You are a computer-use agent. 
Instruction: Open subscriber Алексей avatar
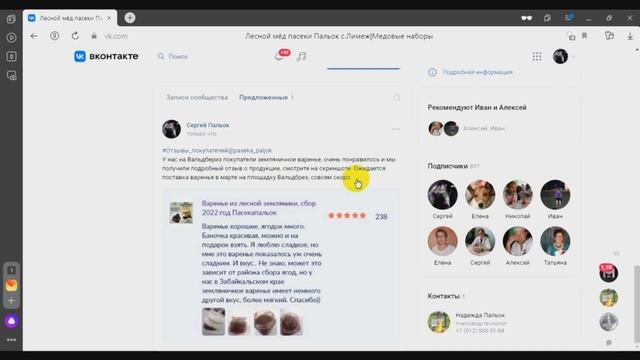(x=518, y=241)
